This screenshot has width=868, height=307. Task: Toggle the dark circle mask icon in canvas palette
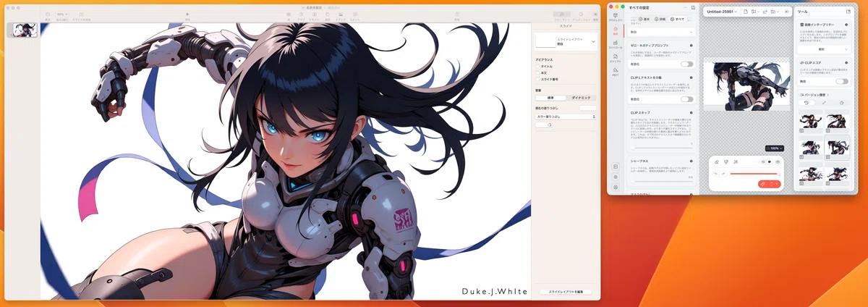770,162
